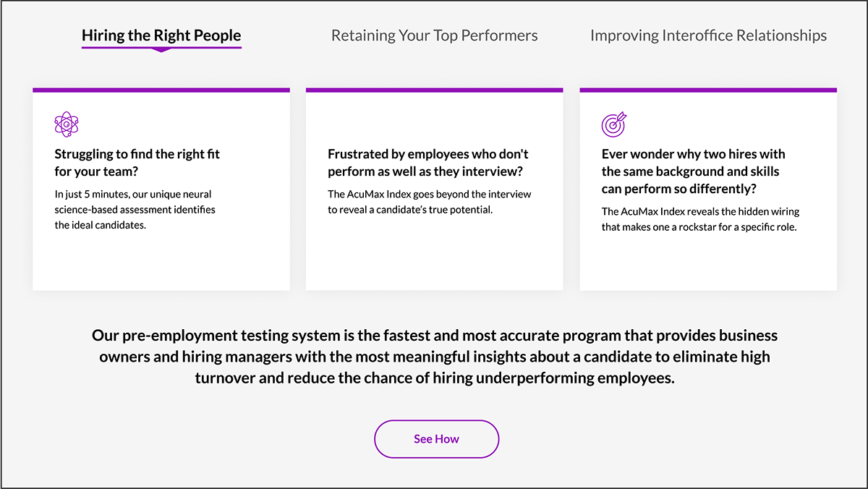
Task: Click the purple top bar of the third card
Action: click(x=708, y=90)
